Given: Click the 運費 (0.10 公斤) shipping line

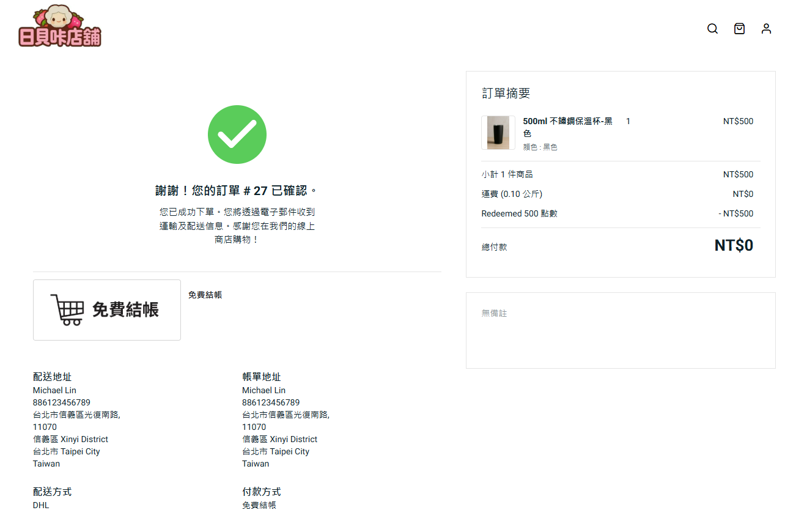Looking at the screenshot, I should tap(512, 194).
